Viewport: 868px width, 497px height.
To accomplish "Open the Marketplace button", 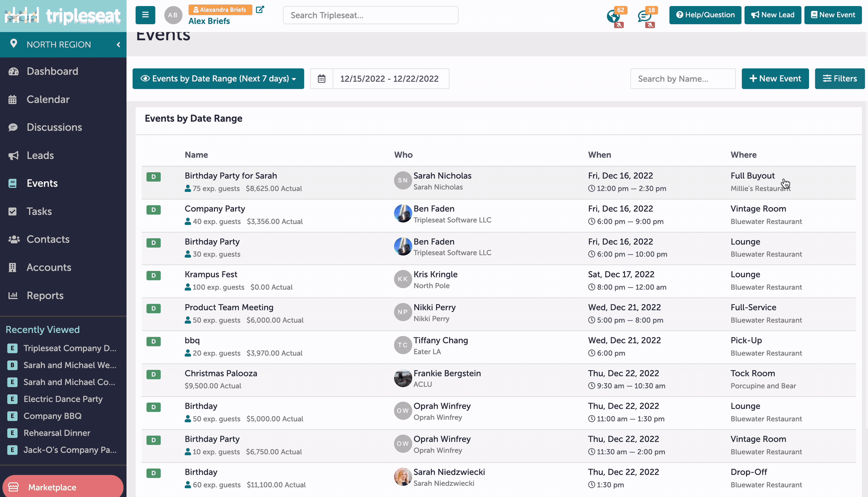I will [63, 487].
